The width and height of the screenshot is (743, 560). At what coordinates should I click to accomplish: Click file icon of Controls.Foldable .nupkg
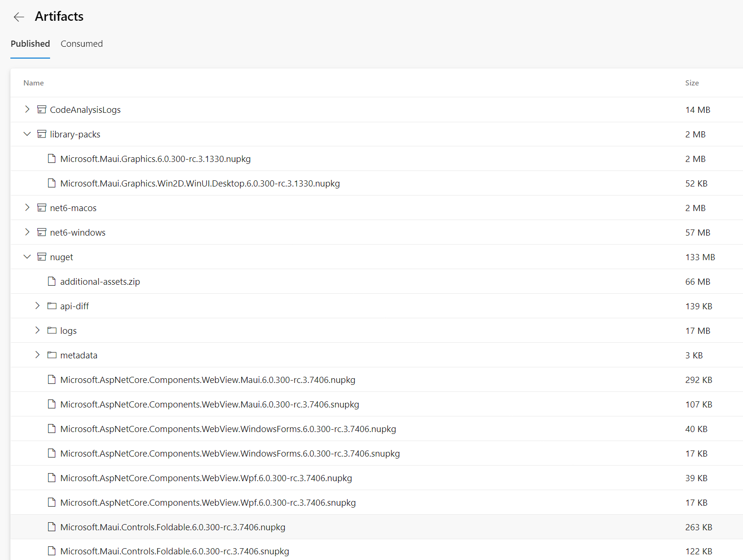tap(52, 527)
